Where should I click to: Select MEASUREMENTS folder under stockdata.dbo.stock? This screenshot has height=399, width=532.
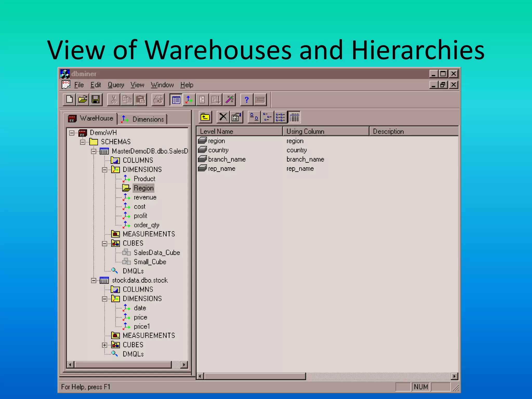[x=149, y=336]
